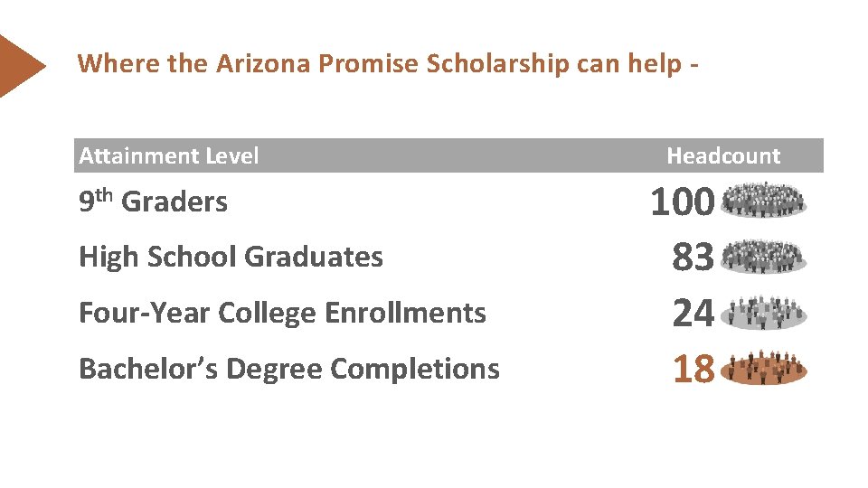Click the Headcount column header
The height and width of the screenshot is (488, 868).
723,155
